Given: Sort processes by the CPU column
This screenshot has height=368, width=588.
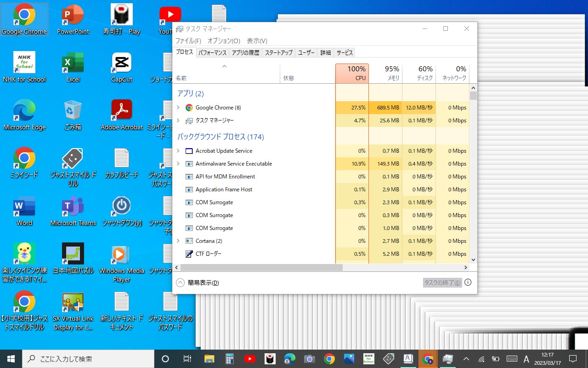Looking at the screenshot, I should click(x=352, y=73).
